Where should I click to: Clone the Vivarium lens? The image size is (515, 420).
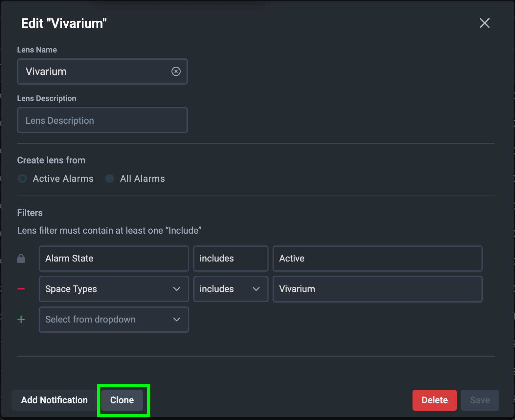pyautogui.click(x=122, y=400)
